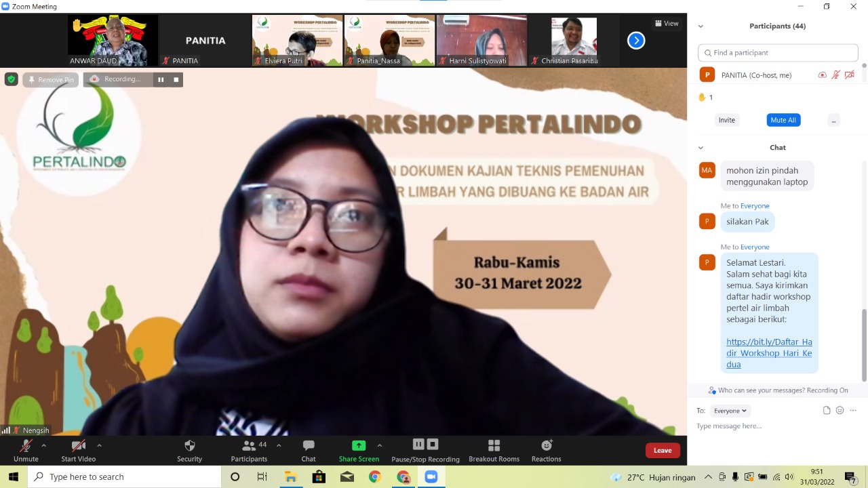Click the file attachment icon in chat
Viewport: 868px width, 488px height.
click(827, 410)
